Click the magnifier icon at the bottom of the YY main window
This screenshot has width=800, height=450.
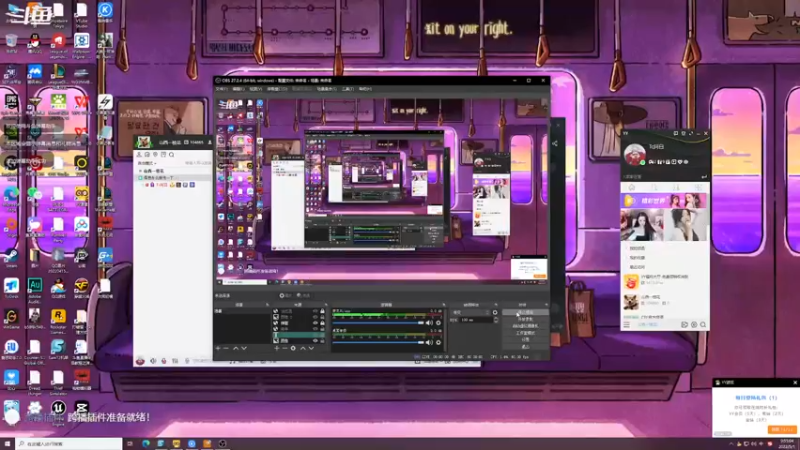703,324
